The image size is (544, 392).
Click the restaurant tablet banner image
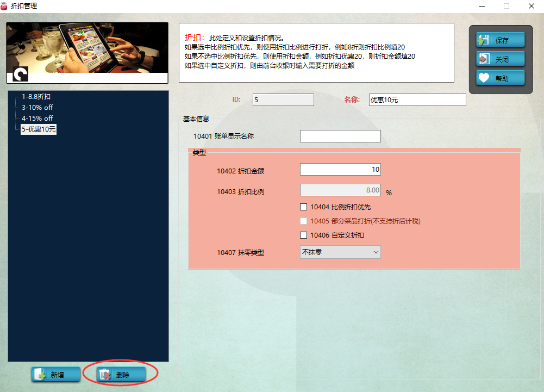pyautogui.click(x=87, y=53)
